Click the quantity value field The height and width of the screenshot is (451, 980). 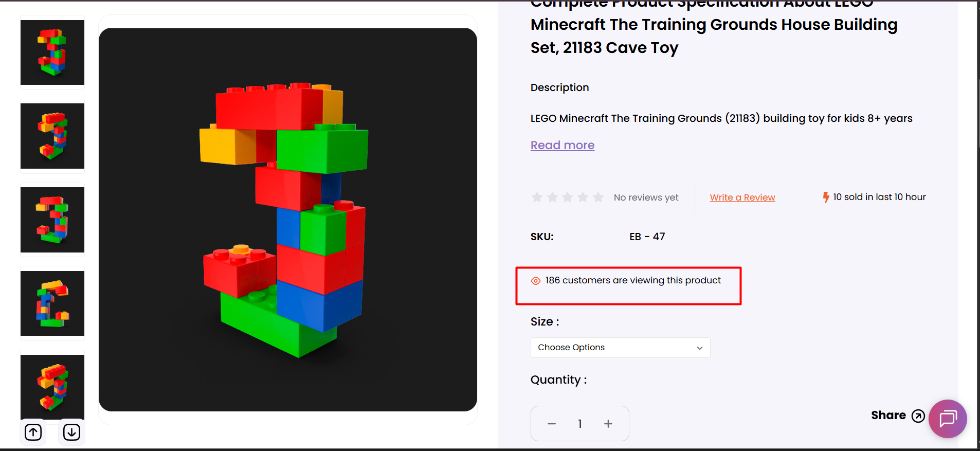tap(580, 424)
